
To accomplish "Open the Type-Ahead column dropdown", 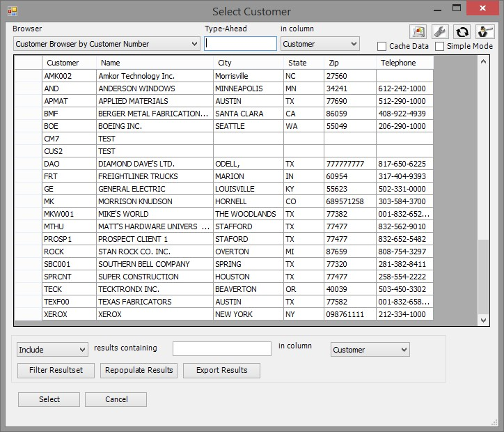I will click(320, 44).
